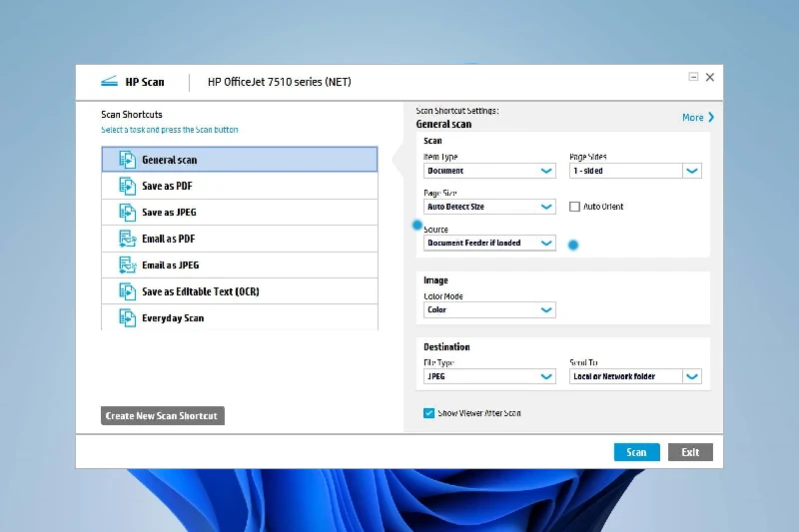Viewport: 799px width, 532px height.
Task: Click the Save as JPEG icon
Action: 127,212
